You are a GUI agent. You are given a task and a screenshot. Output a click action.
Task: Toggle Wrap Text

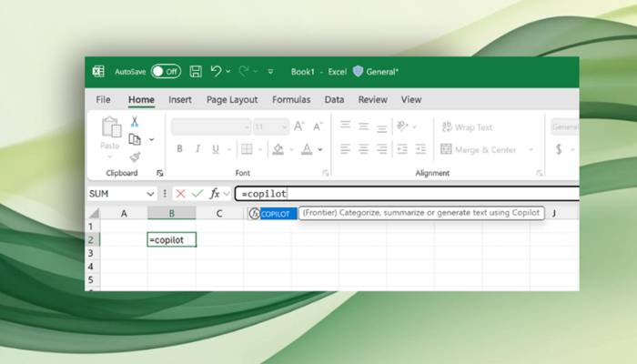[467, 127]
